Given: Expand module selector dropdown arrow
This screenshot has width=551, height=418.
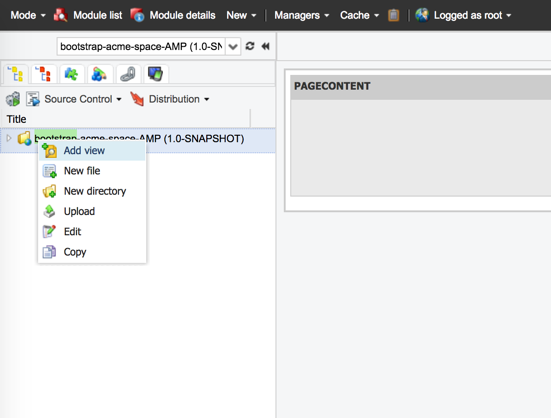Looking at the screenshot, I should (x=233, y=46).
